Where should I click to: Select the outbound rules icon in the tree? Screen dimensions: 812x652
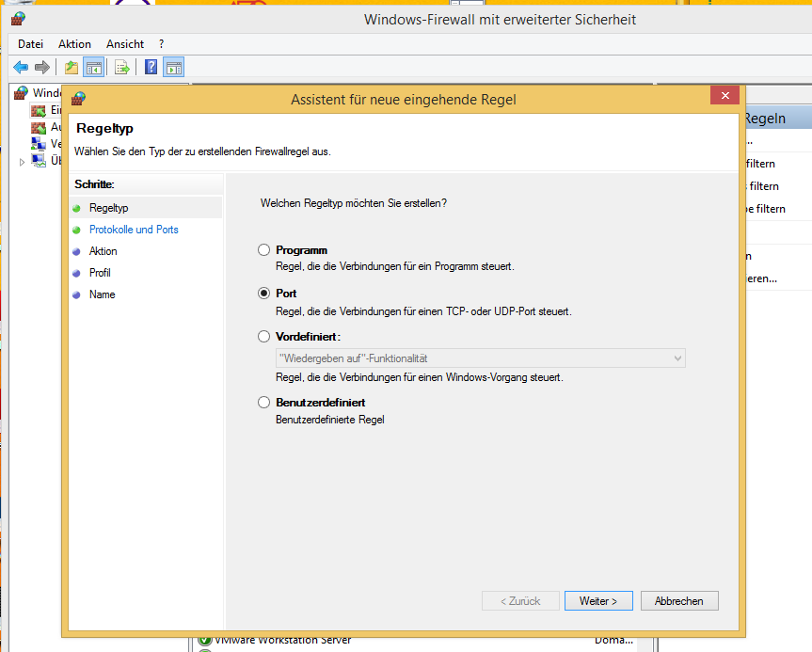click(39, 127)
